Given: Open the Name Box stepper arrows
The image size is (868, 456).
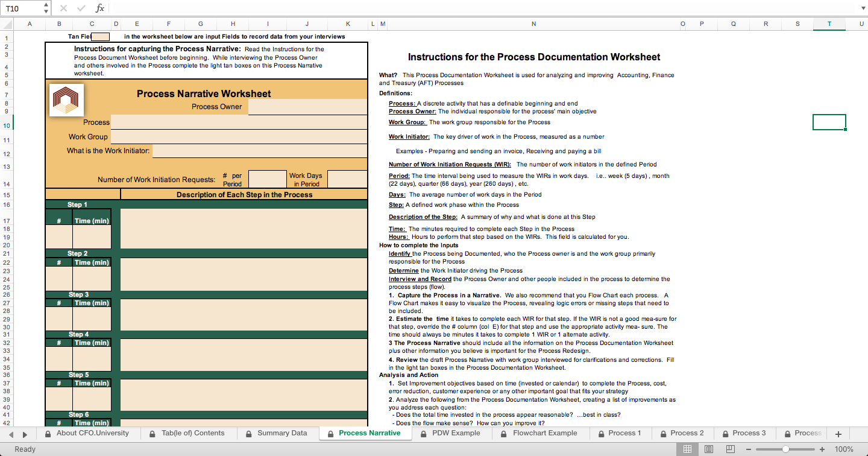Looking at the screenshot, I should coord(47,8).
